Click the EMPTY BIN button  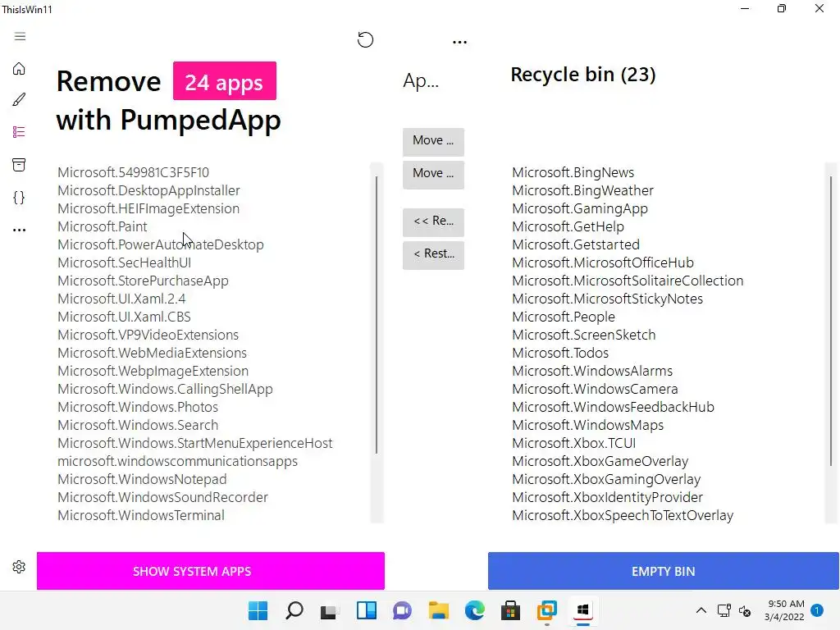pos(663,571)
